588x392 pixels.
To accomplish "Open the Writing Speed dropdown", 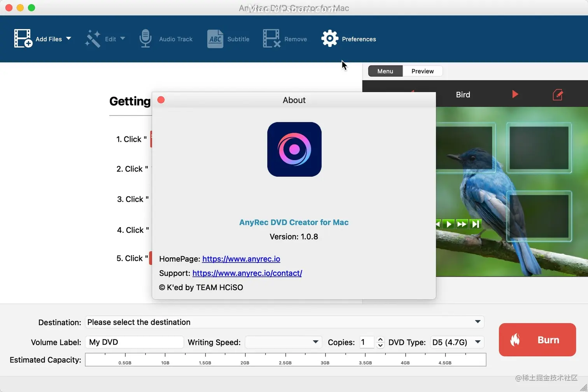I will [283, 342].
